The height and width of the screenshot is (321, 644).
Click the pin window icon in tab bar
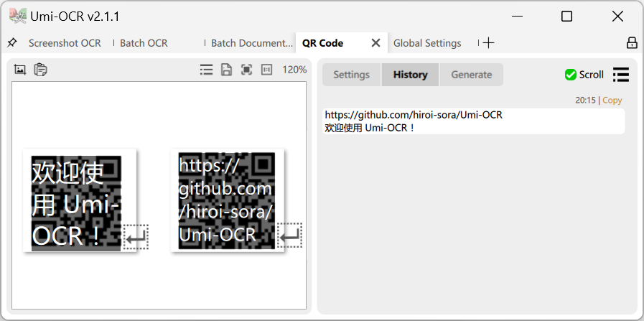tap(12, 42)
